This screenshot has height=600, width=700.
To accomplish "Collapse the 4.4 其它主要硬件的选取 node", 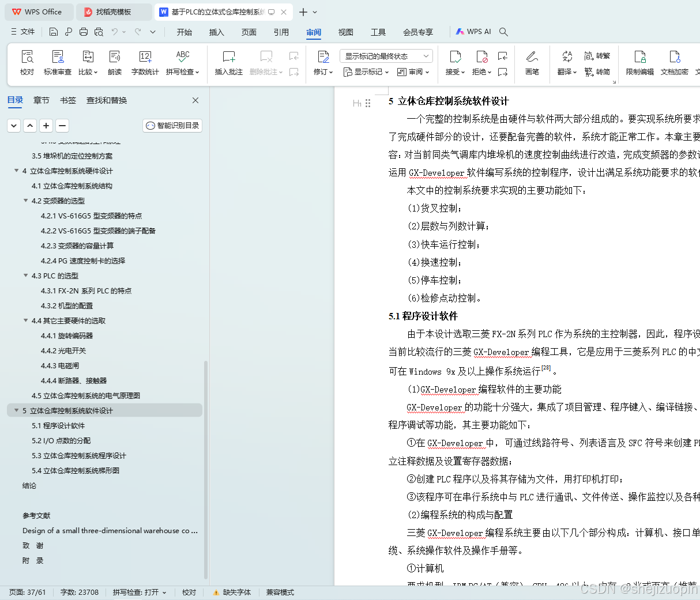I will point(25,320).
